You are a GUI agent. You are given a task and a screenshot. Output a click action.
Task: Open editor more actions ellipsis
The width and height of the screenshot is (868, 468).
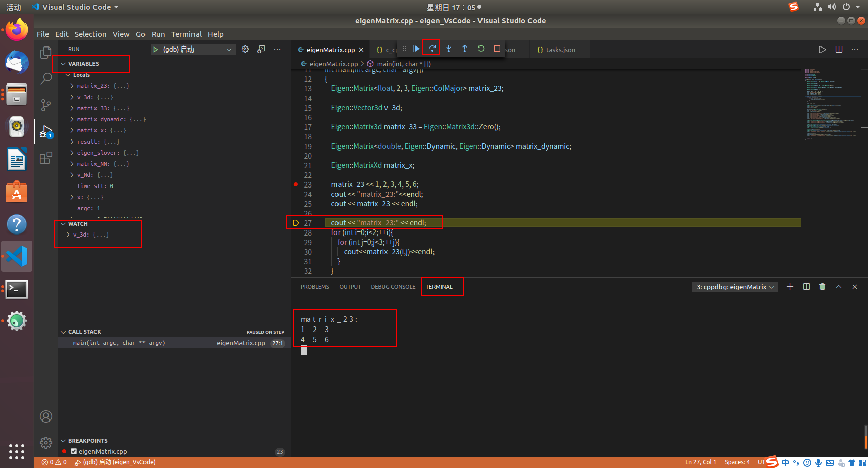(x=855, y=50)
